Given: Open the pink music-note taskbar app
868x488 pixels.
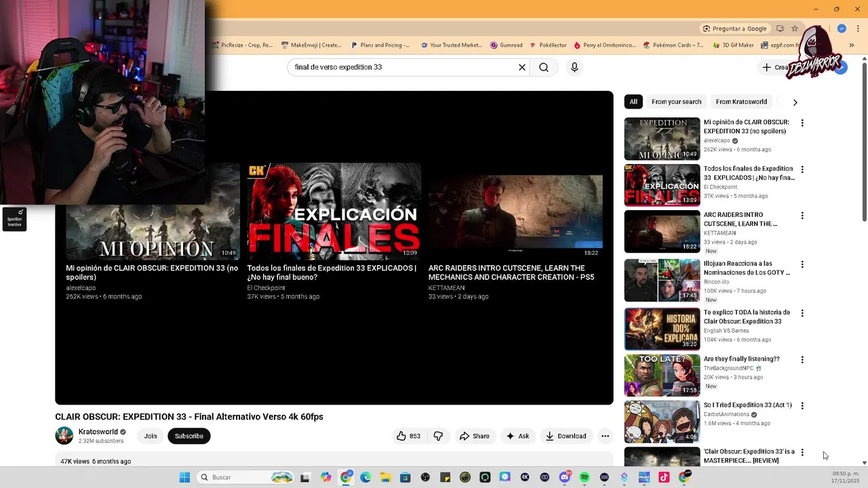Looking at the screenshot, I should click(x=664, y=477).
